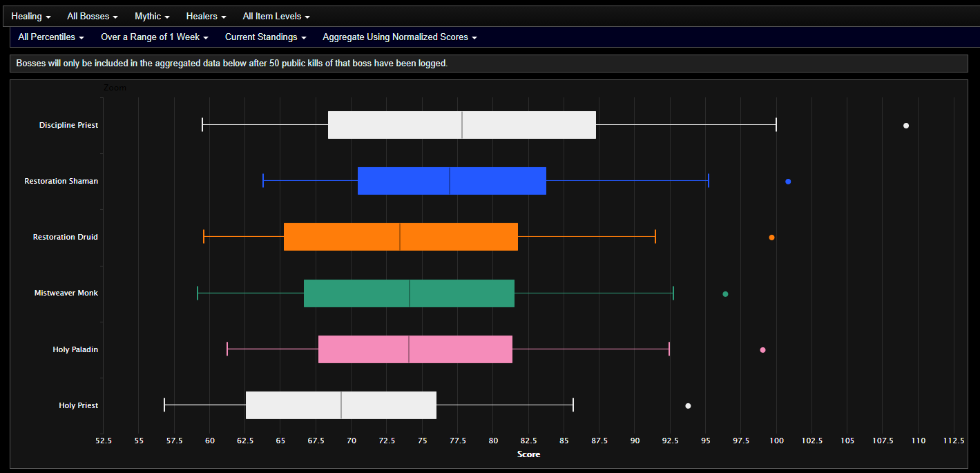The width and height of the screenshot is (980, 473).
Task: Click the Discipline Priest label
Action: tap(68, 125)
